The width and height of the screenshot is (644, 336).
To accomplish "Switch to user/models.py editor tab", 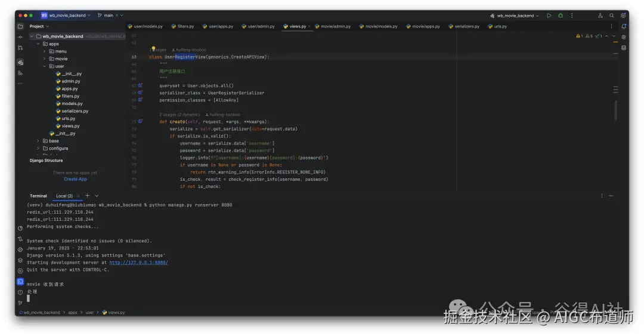I will (x=145, y=26).
